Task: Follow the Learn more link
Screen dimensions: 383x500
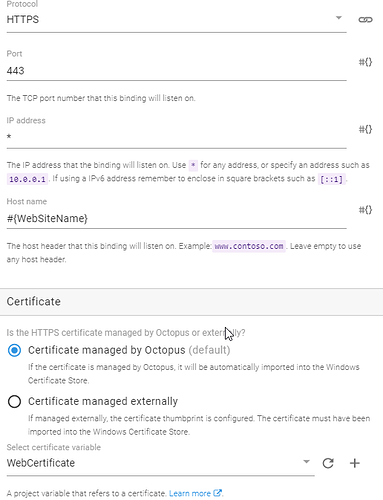Action: point(190,493)
